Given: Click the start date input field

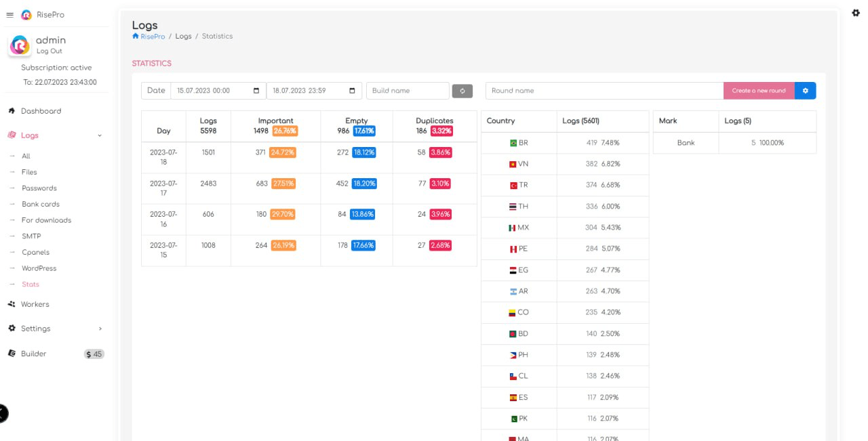Looking at the screenshot, I should point(218,91).
